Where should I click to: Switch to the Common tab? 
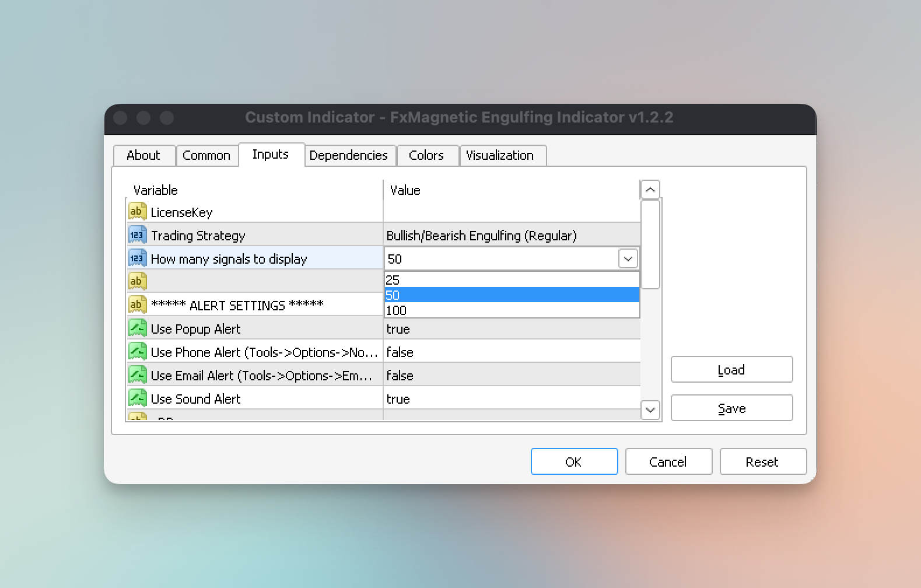coord(206,155)
